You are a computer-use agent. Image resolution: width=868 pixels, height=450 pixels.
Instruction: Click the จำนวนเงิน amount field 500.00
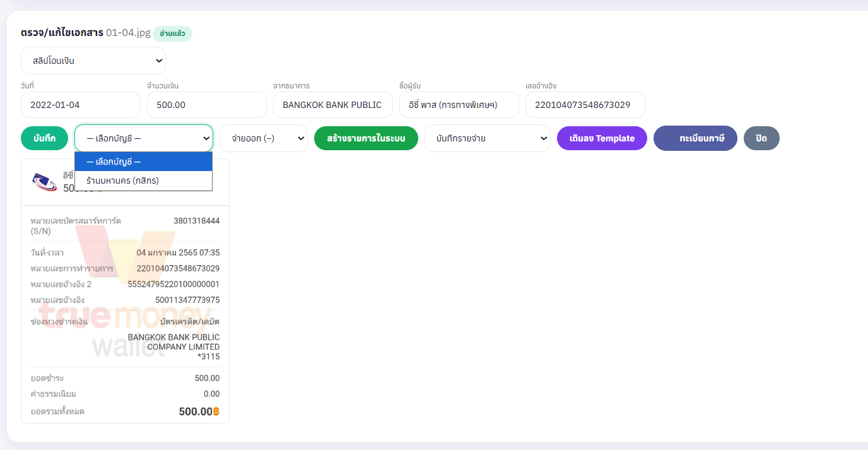pyautogui.click(x=207, y=105)
